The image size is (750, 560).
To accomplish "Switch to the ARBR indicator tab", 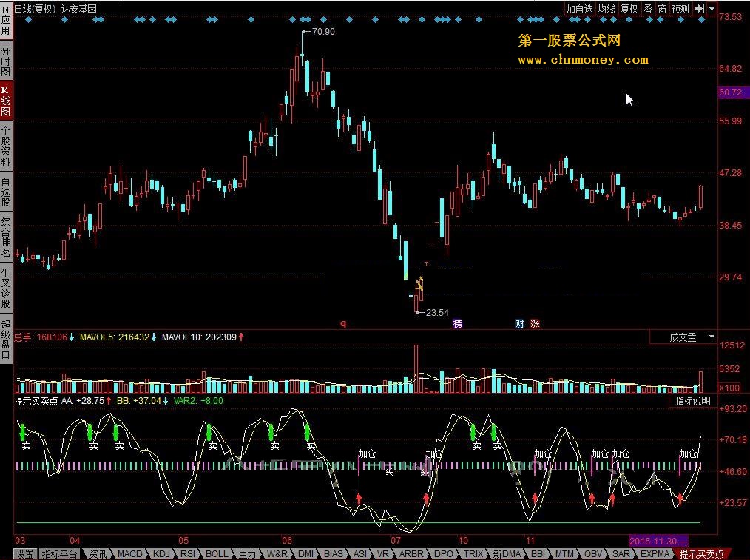I will (411, 554).
